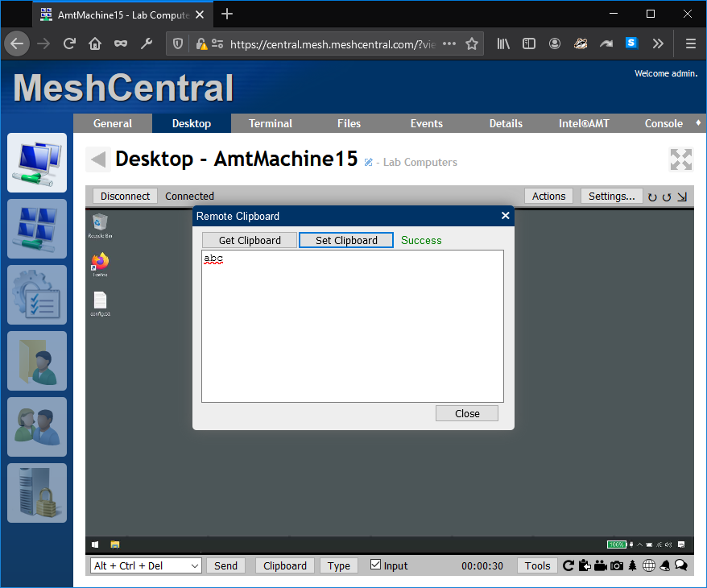
Task: Open chat with speech bubbles icon
Action: 681,565
